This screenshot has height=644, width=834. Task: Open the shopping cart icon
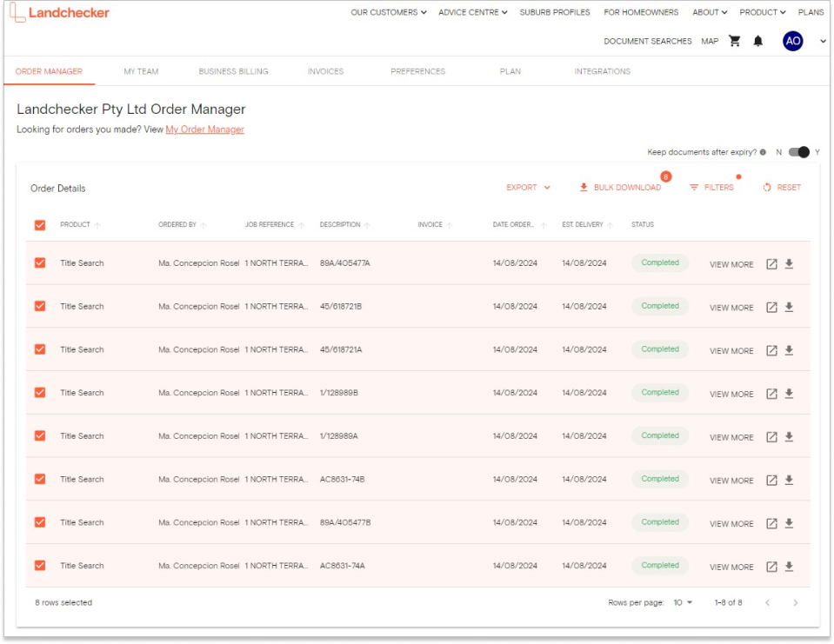(x=735, y=41)
